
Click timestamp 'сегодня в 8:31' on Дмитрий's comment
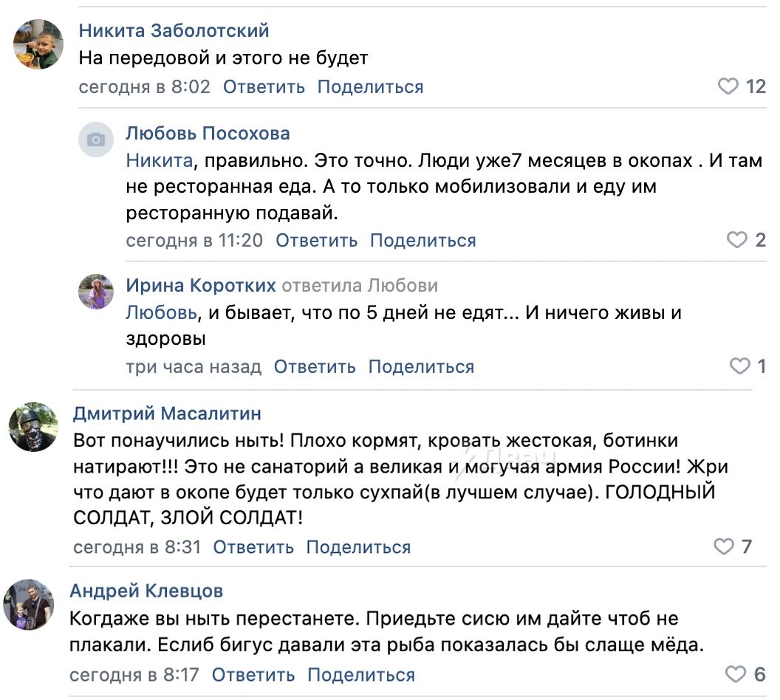point(137,547)
